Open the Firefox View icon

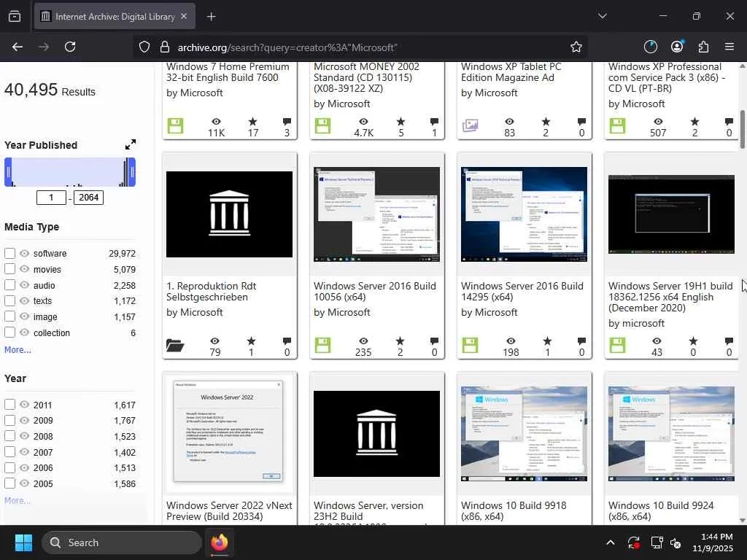click(15, 17)
